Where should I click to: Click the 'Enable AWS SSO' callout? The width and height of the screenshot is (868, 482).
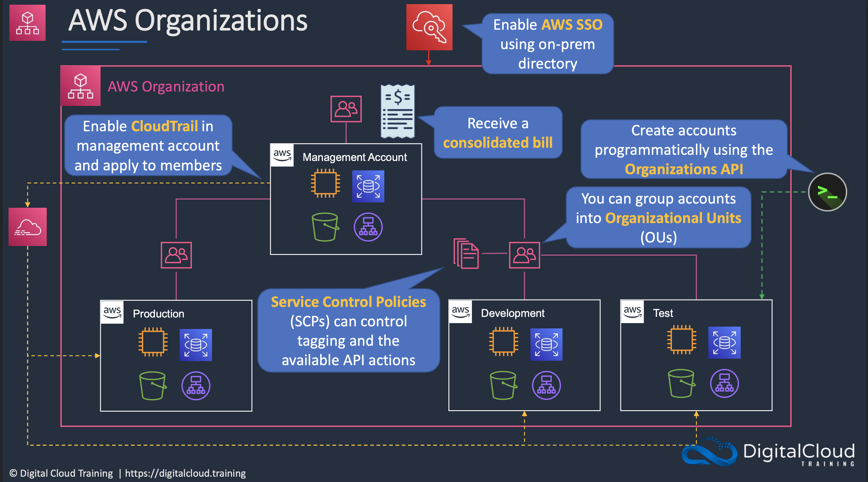(x=547, y=44)
